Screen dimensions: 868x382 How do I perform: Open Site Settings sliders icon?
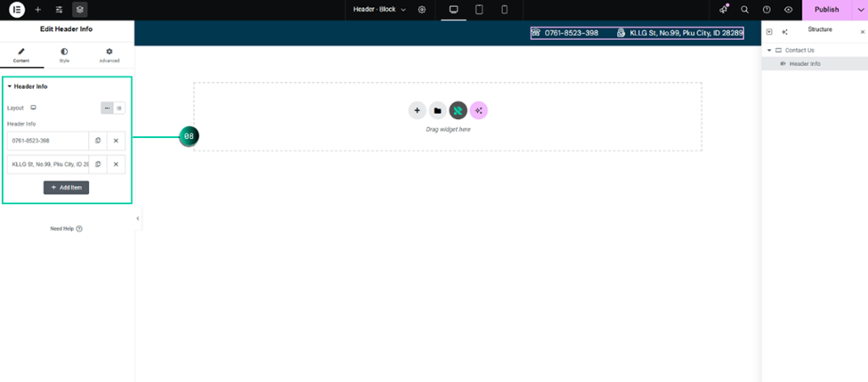[x=60, y=10]
